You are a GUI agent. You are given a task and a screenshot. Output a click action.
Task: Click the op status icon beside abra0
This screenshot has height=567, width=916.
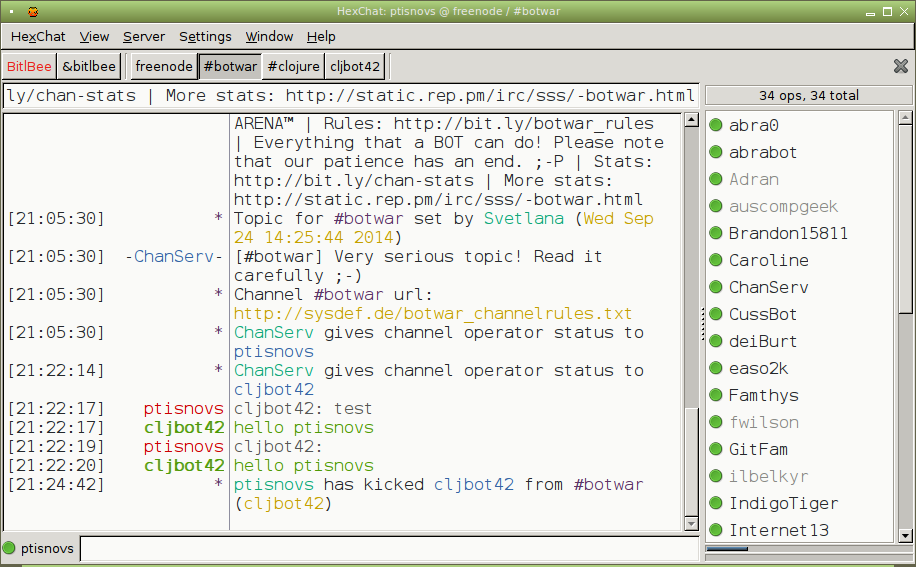pyautogui.click(x=716, y=124)
